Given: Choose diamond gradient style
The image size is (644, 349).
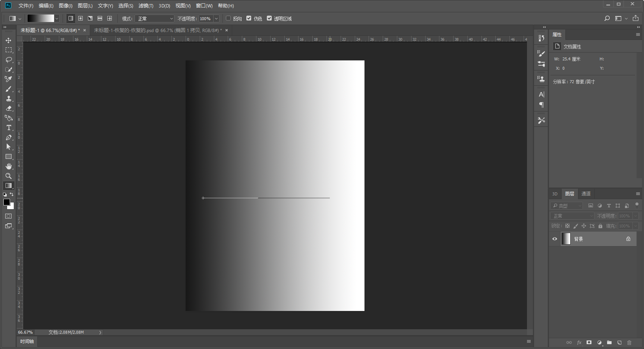Looking at the screenshot, I should click(110, 18).
